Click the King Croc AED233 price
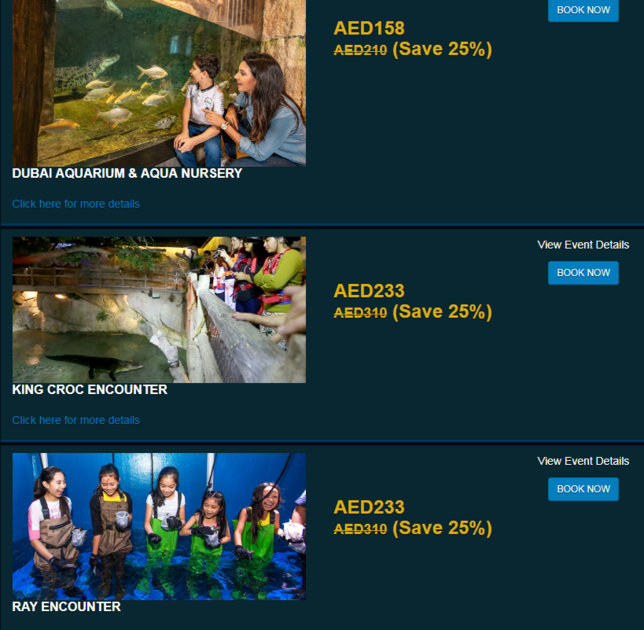 pos(369,291)
